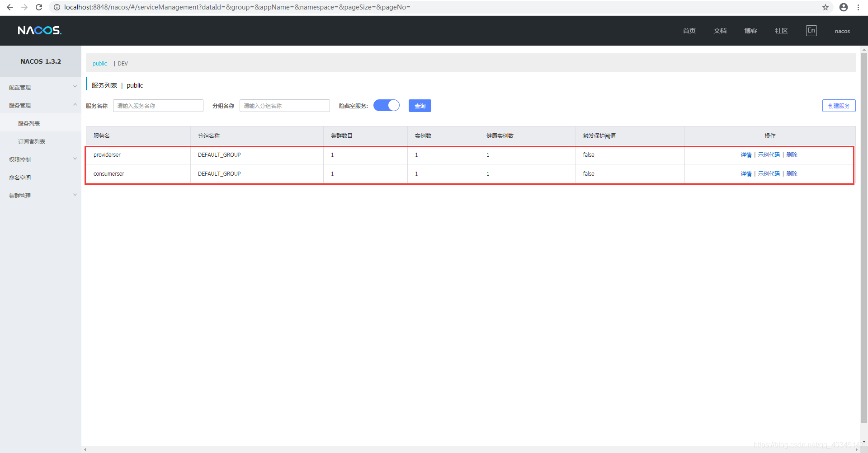Focus the 服务名称 input field
Image resolution: width=868 pixels, height=453 pixels.
[158, 106]
